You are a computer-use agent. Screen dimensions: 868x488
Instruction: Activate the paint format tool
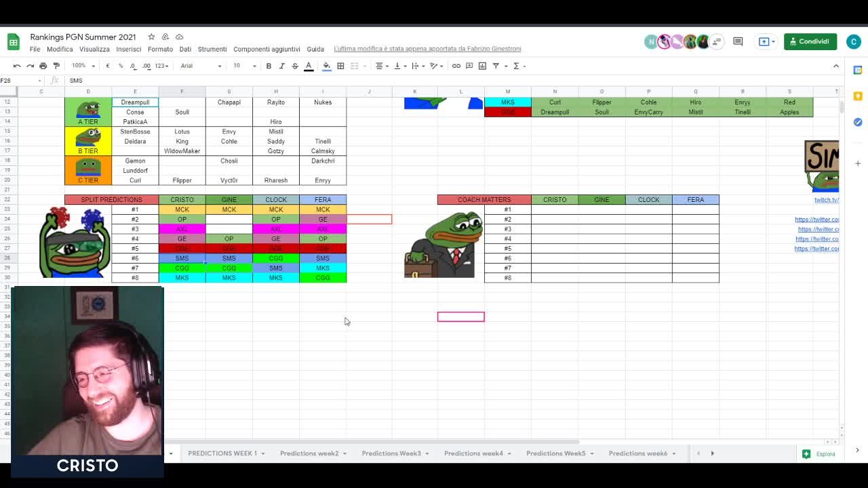[x=56, y=66]
